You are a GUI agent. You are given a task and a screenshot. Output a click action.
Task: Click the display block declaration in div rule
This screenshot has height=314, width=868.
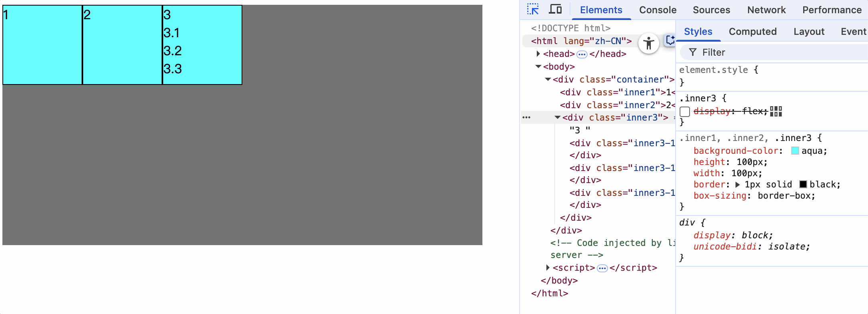coord(733,235)
